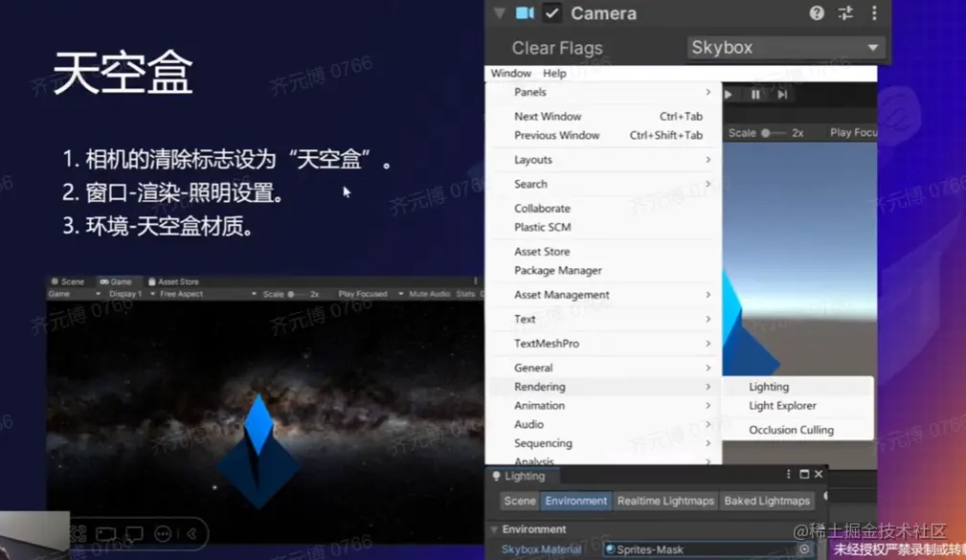This screenshot has height=560, width=966.
Task: Collapse the Environment section foldout
Action: [494, 529]
